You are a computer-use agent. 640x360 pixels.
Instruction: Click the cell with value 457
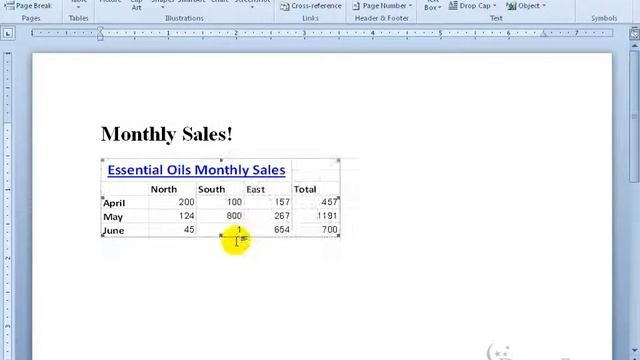point(329,202)
